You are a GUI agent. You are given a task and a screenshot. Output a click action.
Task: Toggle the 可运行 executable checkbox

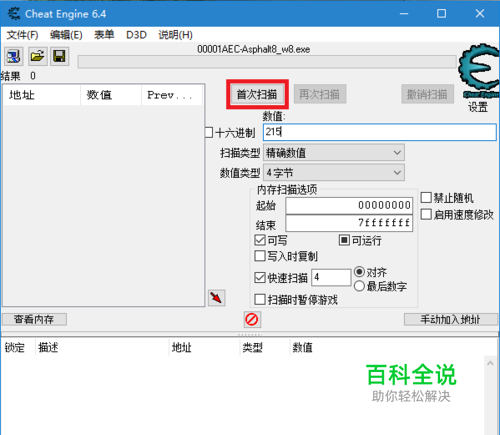(344, 240)
